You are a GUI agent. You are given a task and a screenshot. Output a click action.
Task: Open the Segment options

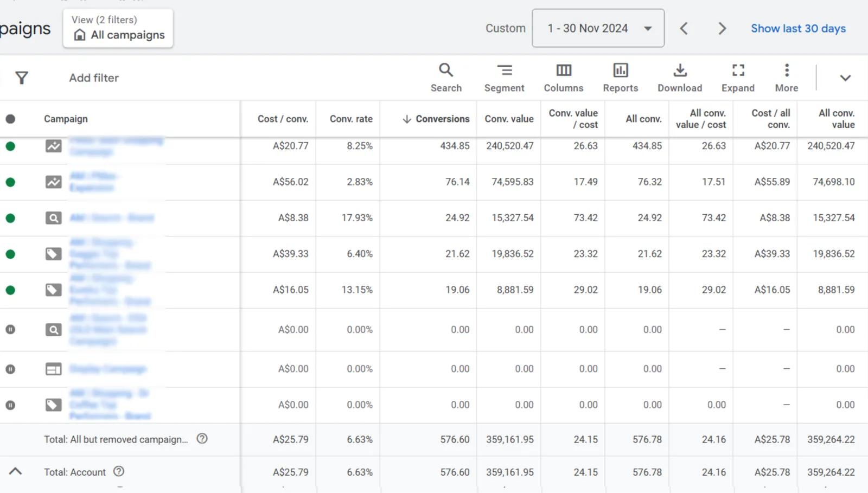tap(504, 78)
